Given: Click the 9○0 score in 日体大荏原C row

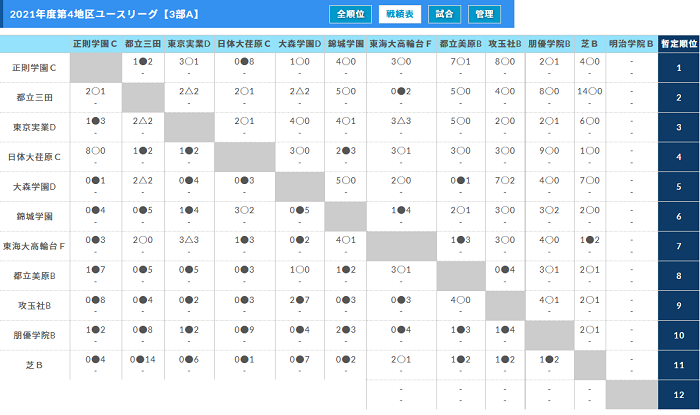Looking at the screenshot, I should [549, 151].
